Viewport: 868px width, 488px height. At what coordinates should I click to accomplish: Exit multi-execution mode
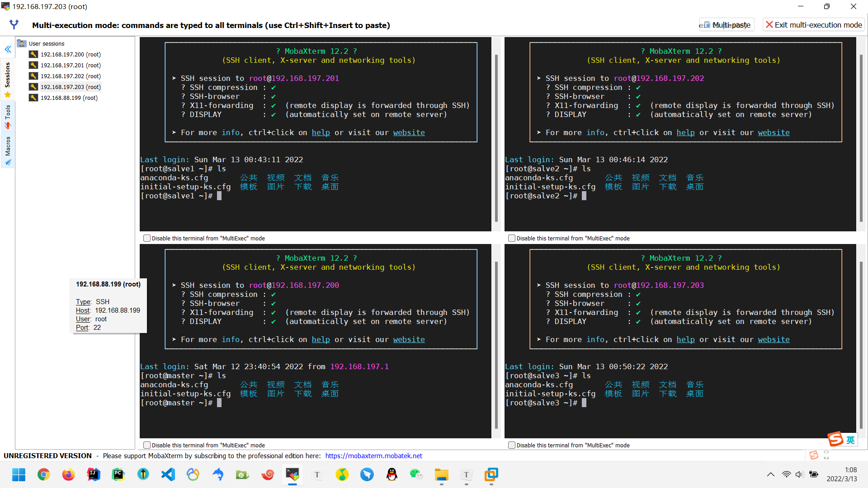tap(813, 25)
